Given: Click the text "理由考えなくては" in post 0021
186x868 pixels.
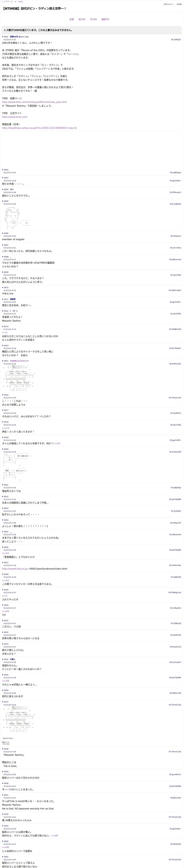Looking at the screenshot, I should [11, 491].
